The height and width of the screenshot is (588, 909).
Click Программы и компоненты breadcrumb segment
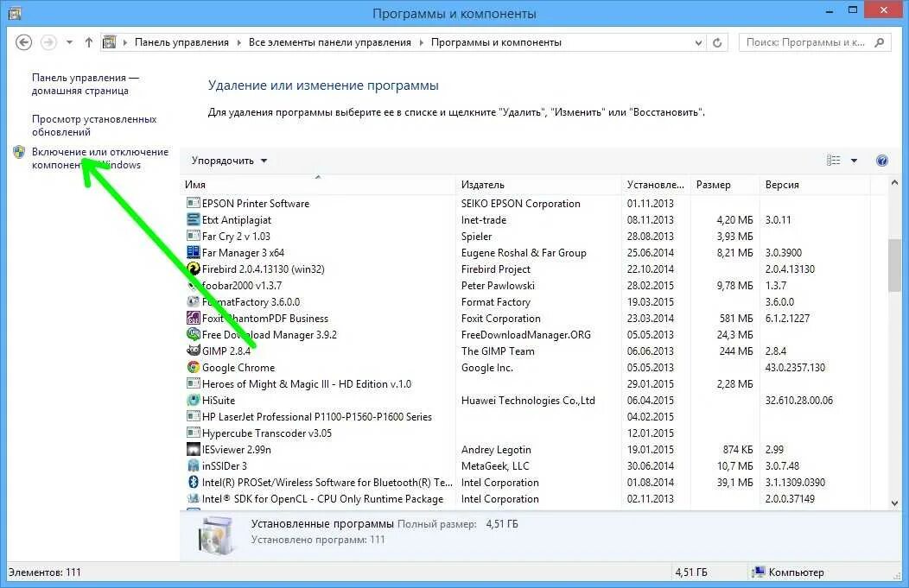496,42
